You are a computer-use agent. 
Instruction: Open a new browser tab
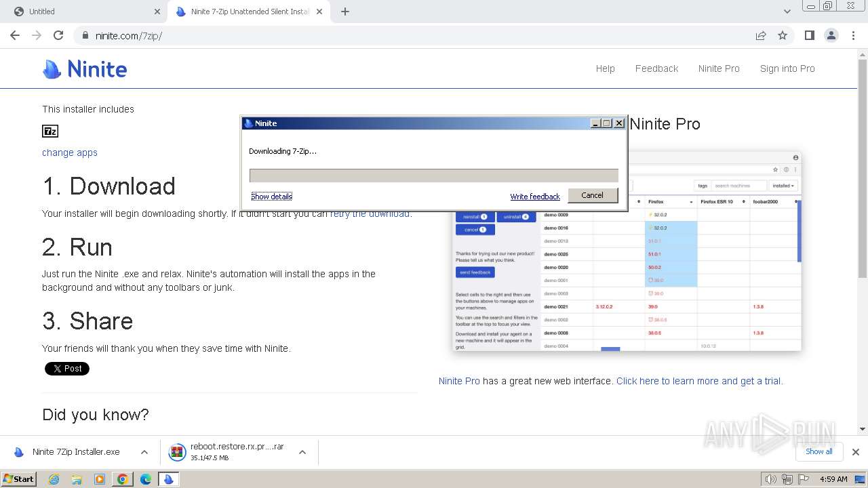[x=345, y=12]
